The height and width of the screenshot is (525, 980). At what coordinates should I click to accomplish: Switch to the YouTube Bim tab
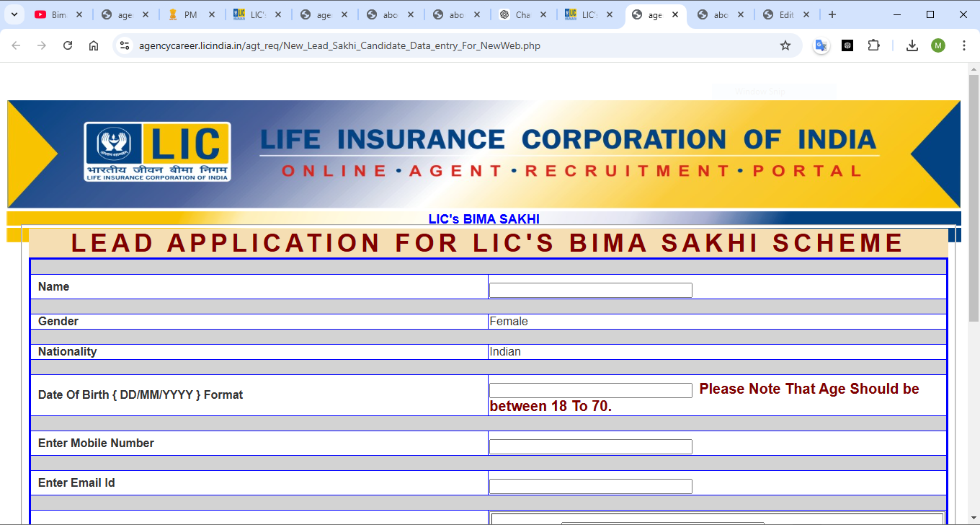coord(54,14)
